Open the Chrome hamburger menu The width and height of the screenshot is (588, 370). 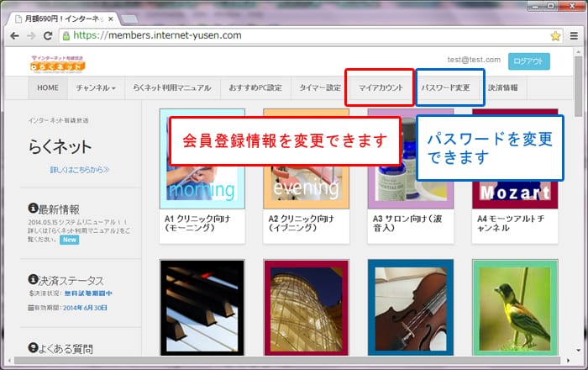[x=574, y=35]
